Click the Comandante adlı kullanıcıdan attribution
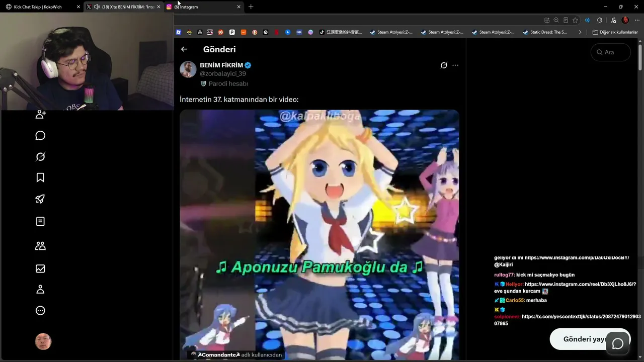This screenshot has width=644, height=362. (236, 355)
